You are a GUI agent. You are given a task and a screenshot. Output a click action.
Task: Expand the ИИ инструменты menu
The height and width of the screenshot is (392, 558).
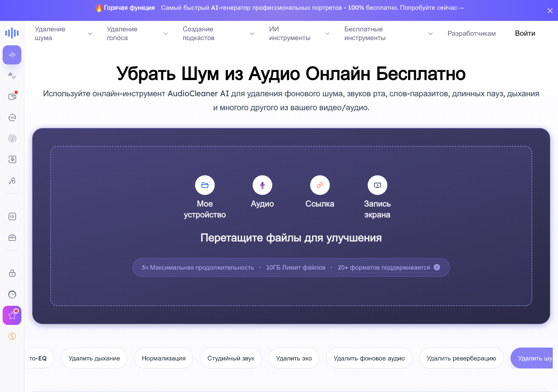point(299,34)
